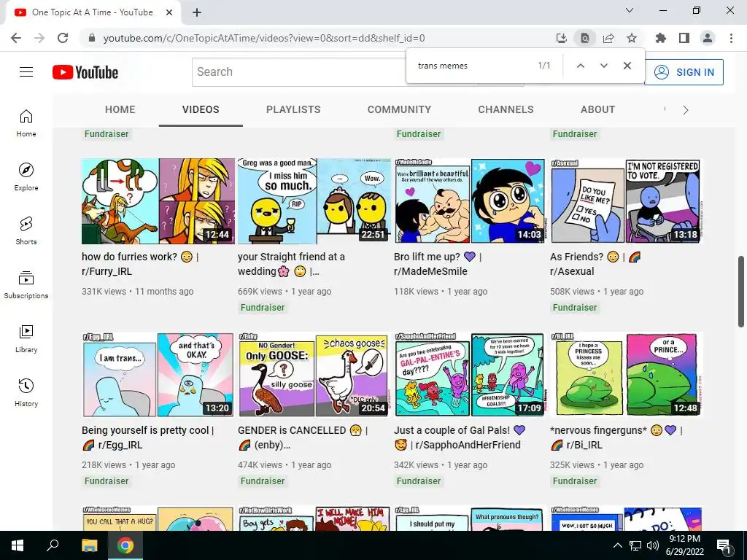
Task: Open 'Bro lift me up?' video title
Action: coord(438,264)
